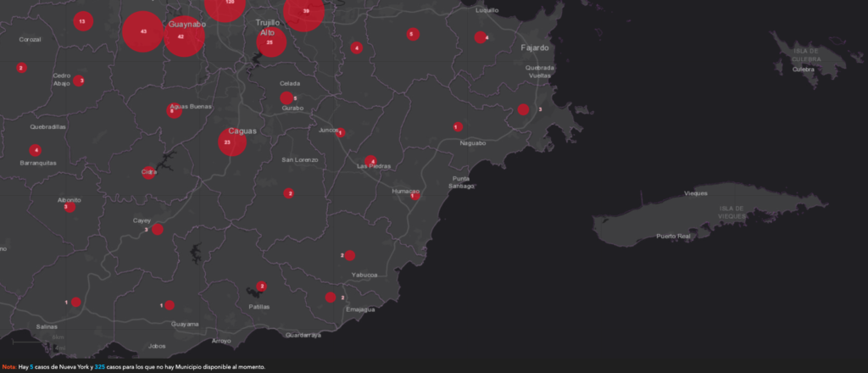Viewport: 868px width, 373px height.
Task: Select the Las Piedras marker showing 4
Action: click(371, 162)
